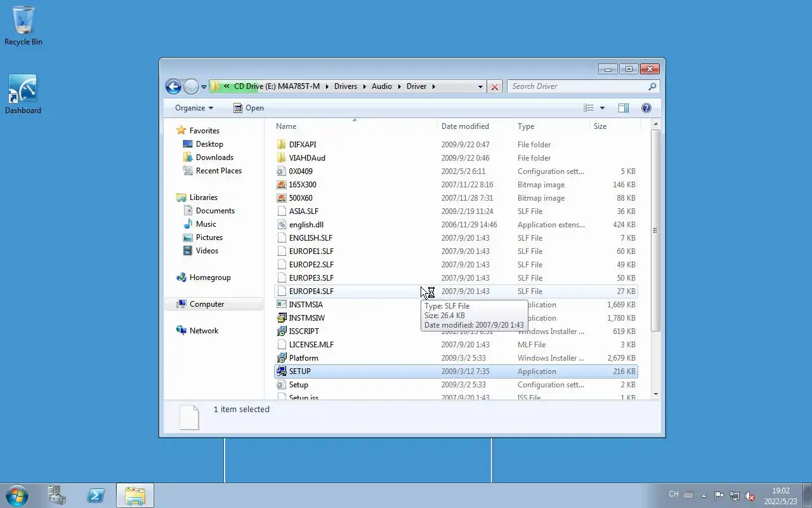This screenshot has height=508, width=812.
Task: Toggle the preview pane
Action: pos(624,108)
